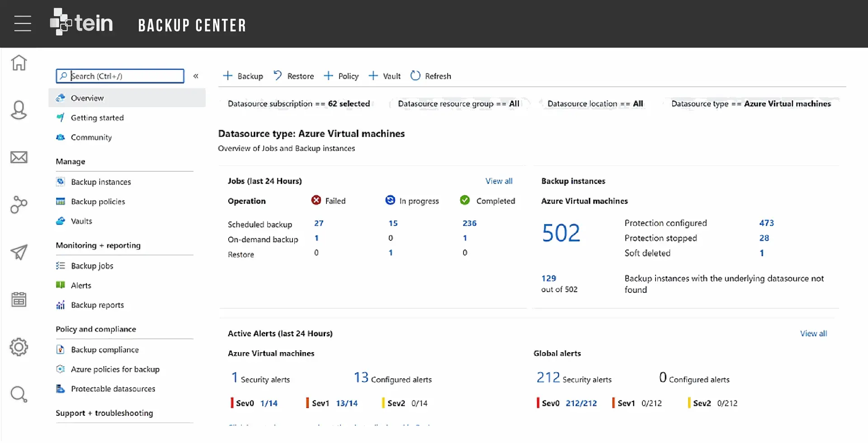
Task: Click the magnifier icon in left rail
Action: point(19,394)
